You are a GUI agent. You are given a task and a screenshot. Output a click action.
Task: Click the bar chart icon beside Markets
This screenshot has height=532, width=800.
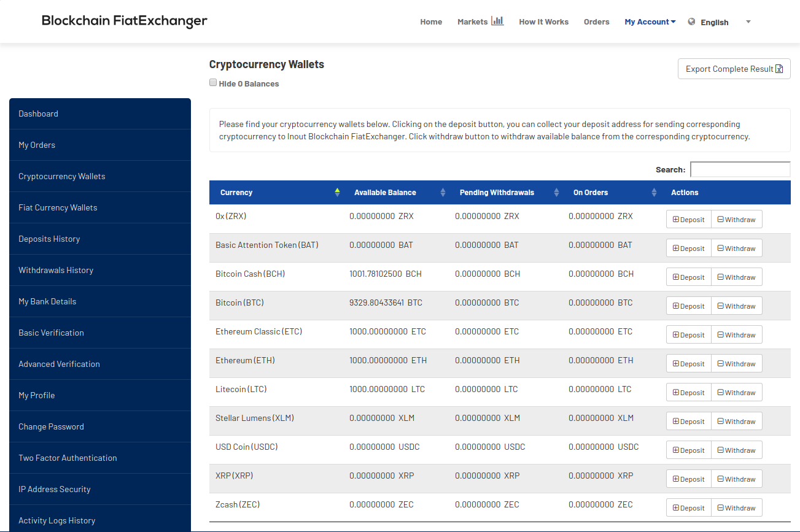[497, 20]
